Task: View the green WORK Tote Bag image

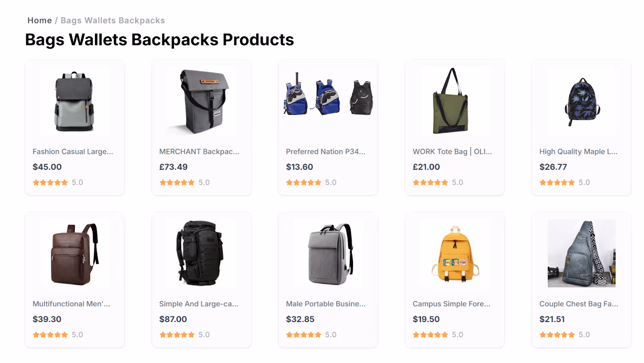Action: [455, 102]
